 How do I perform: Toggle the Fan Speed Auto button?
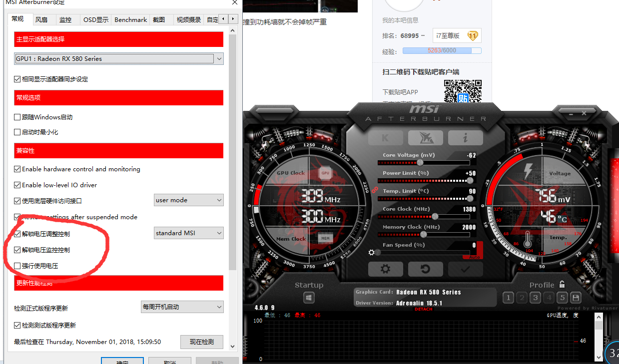pyautogui.click(x=473, y=257)
